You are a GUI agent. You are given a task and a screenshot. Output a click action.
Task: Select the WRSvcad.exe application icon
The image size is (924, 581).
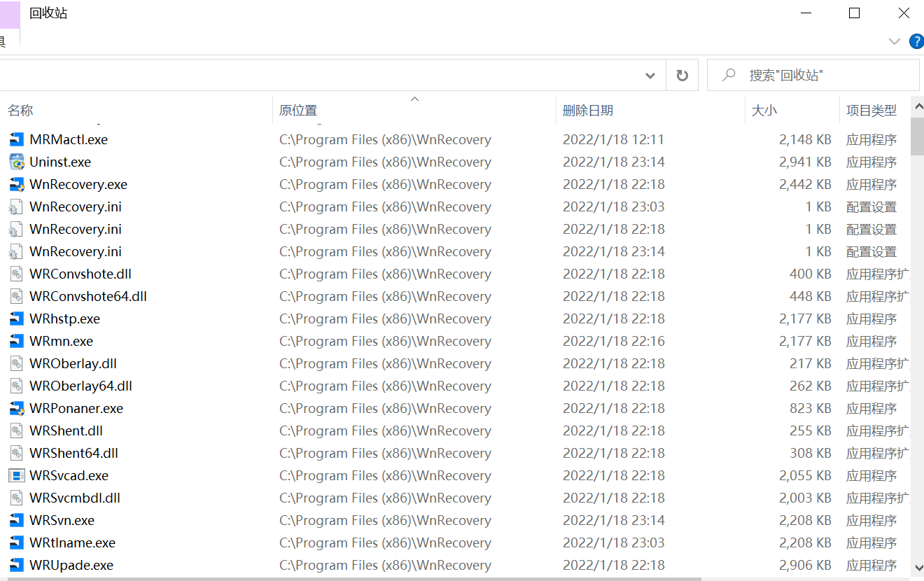coord(15,475)
